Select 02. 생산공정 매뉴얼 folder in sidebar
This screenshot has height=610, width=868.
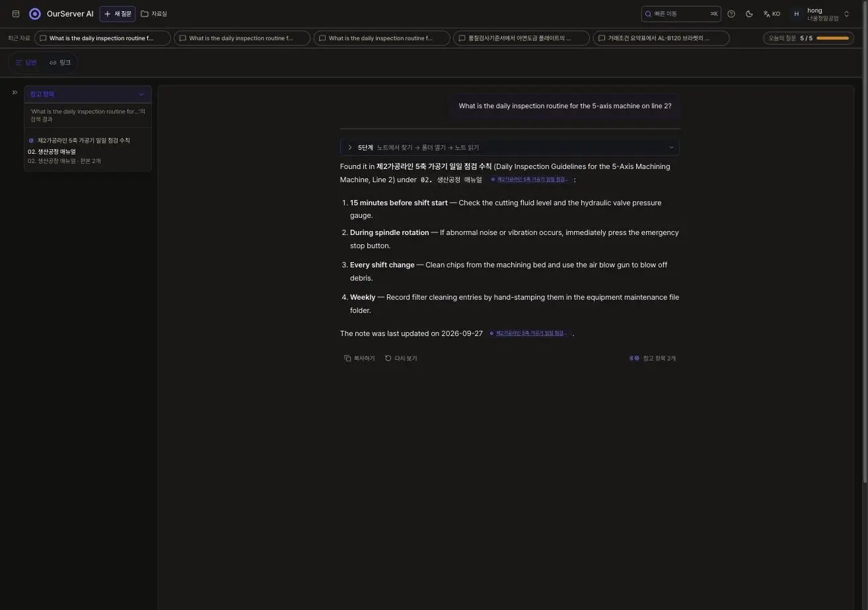[x=52, y=152]
